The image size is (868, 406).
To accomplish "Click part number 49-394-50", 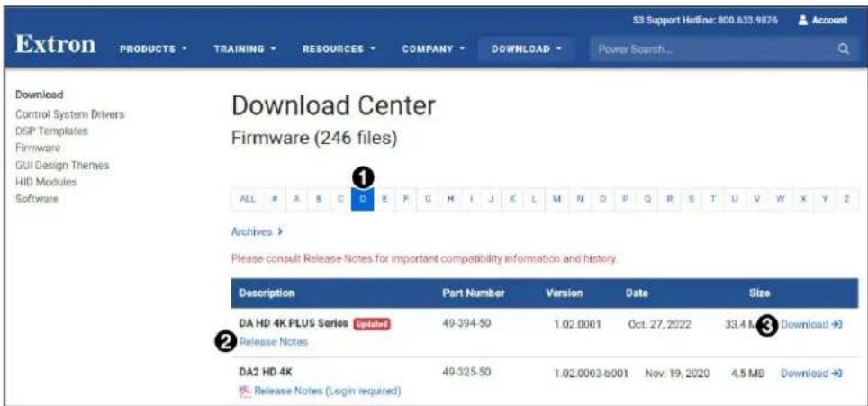I will click(466, 324).
